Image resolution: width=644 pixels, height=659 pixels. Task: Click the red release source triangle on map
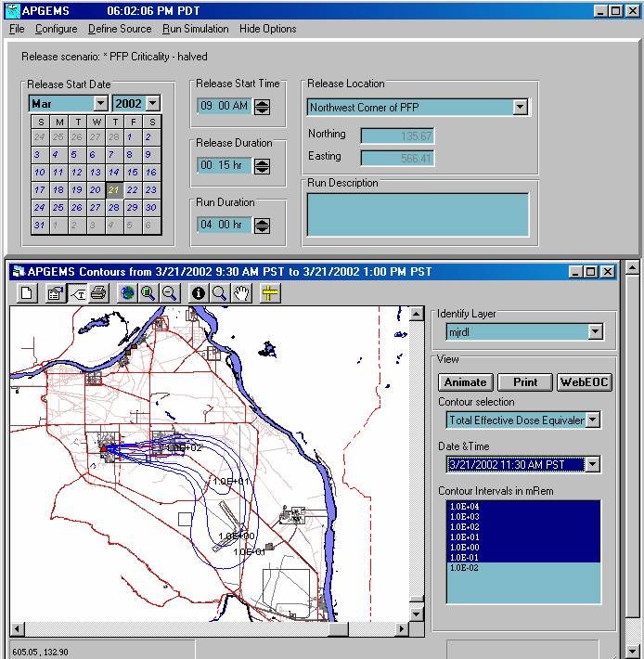[x=104, y=449]
